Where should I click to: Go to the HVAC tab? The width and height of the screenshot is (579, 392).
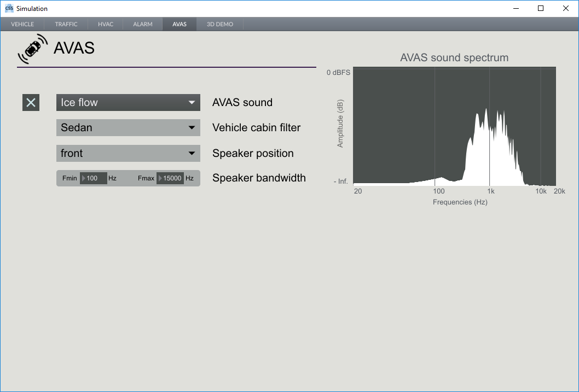pos(106,25)
